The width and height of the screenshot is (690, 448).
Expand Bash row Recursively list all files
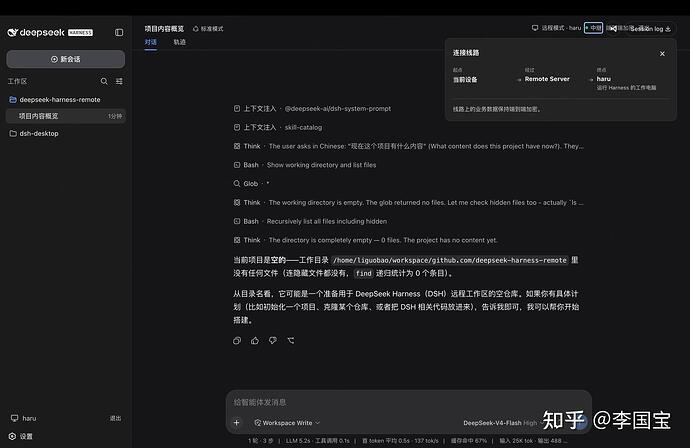tap(310, 221)
